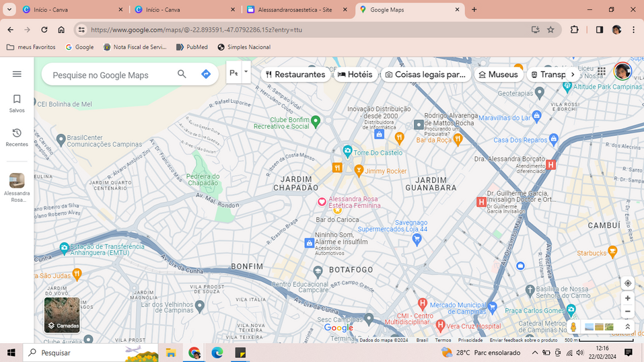Open the Privacidade link
Image resolution: width=644 pixels, height=362 pixels.
470,340
